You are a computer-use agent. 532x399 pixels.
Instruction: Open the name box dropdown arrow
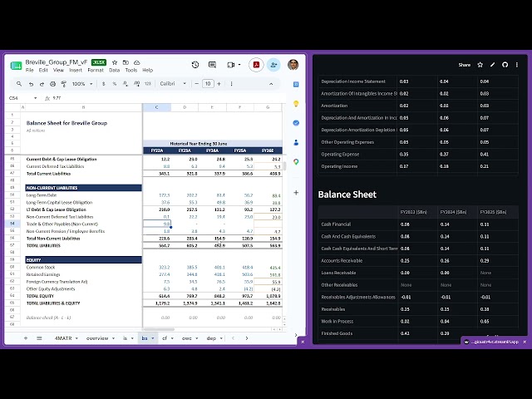[x=35, y=98]
